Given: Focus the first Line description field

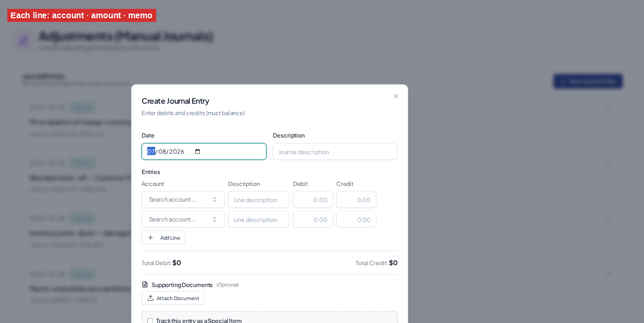Looking at the screenshot, I should pyautogui.click(x=259, y=200).
